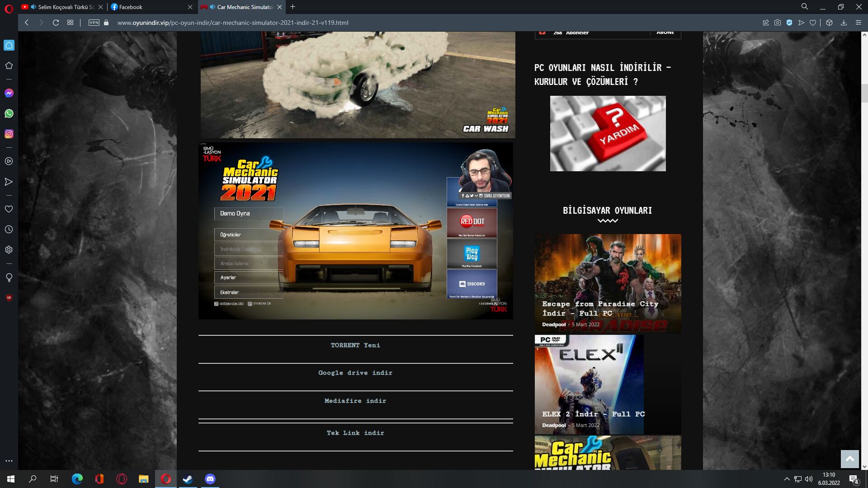Click the Mediafire indir link
The height and width of the screenshot is (488, 868).
pyautogui.click(x=355, y=401)
